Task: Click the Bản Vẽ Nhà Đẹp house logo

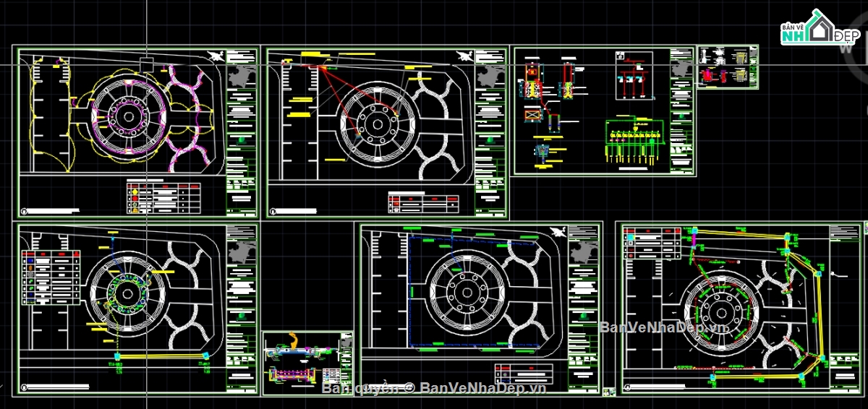Action: pyautogui.click(x=818, y=27)
